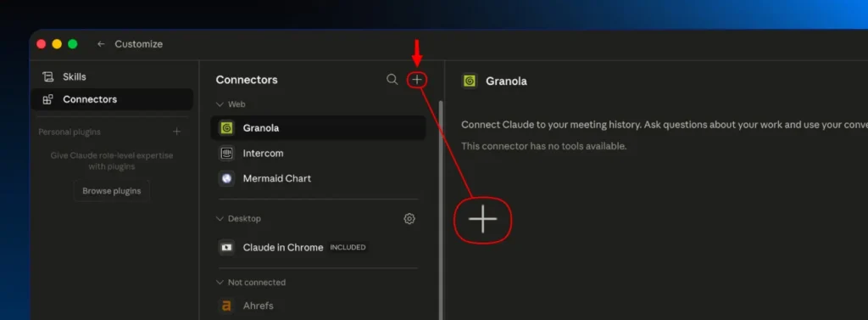The image size is (868, 320).
Task: Collapse the Not connected group
Action: pyautogui.click(x=220, y=283)
